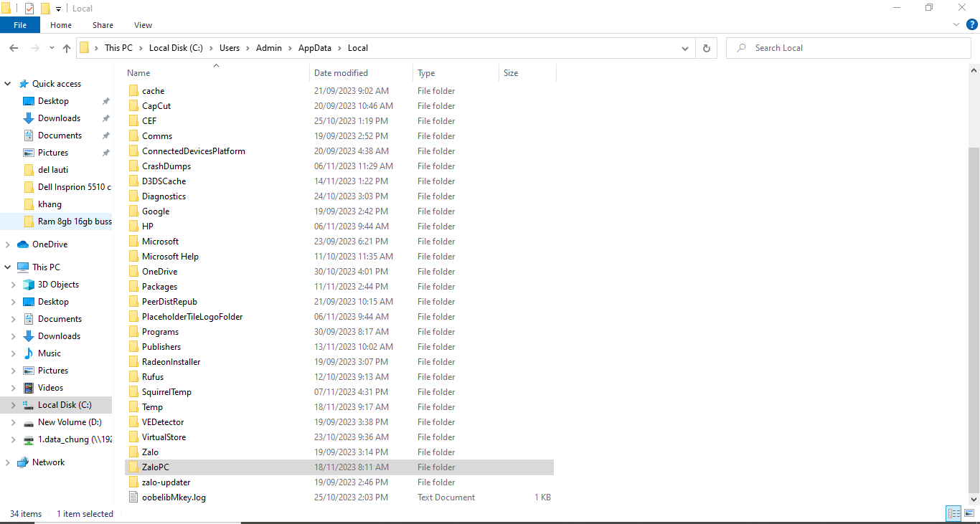This screenshot has width=980, height=524.
Task: Open the recent locations dropdown arrow
Action: 52,48
